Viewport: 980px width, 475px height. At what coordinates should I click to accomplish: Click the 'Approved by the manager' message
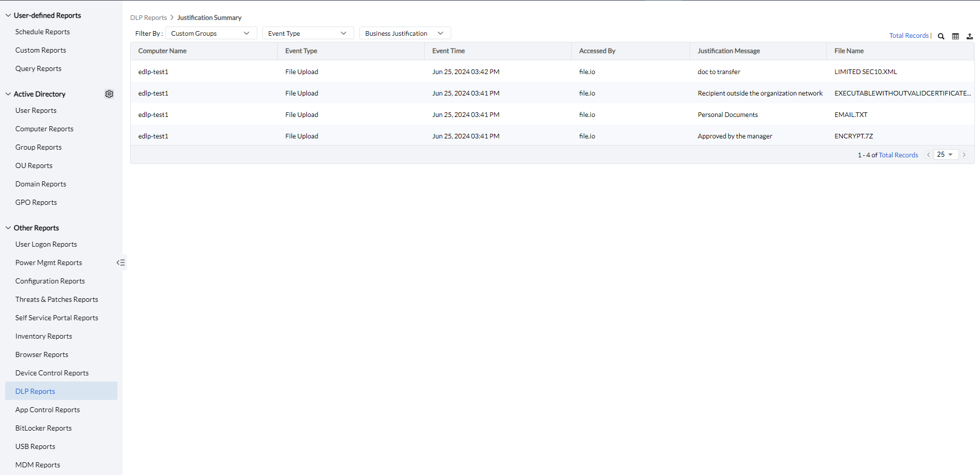point(735,136)
